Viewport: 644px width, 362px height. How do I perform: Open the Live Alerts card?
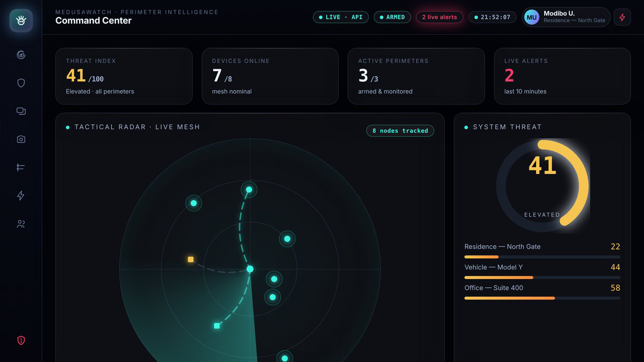562,76
